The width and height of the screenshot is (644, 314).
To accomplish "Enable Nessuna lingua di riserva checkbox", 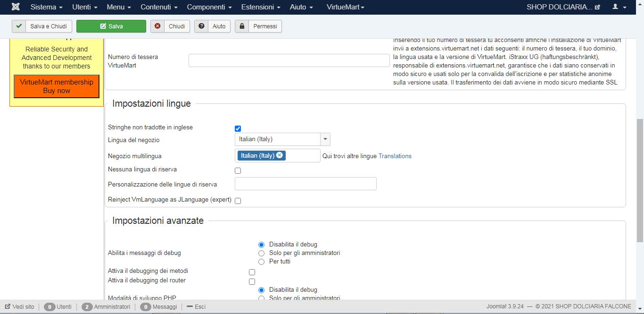I will coord(238,170).
